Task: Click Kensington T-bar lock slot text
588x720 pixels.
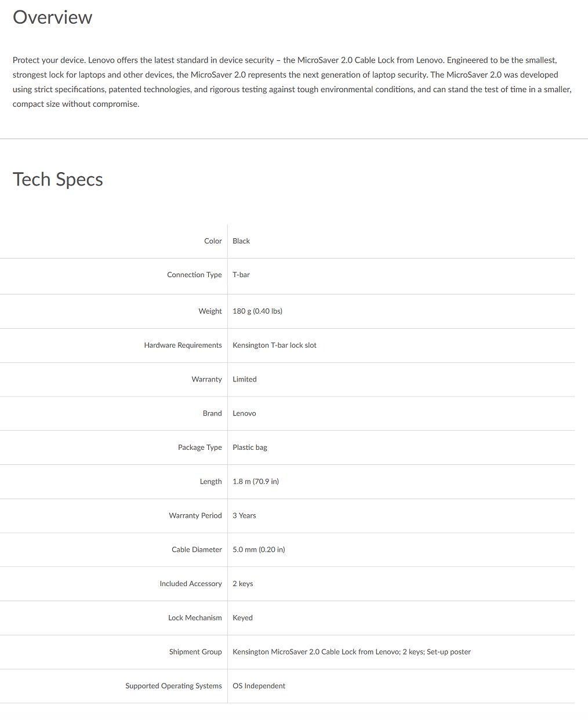Action: [x=274, y=346]
